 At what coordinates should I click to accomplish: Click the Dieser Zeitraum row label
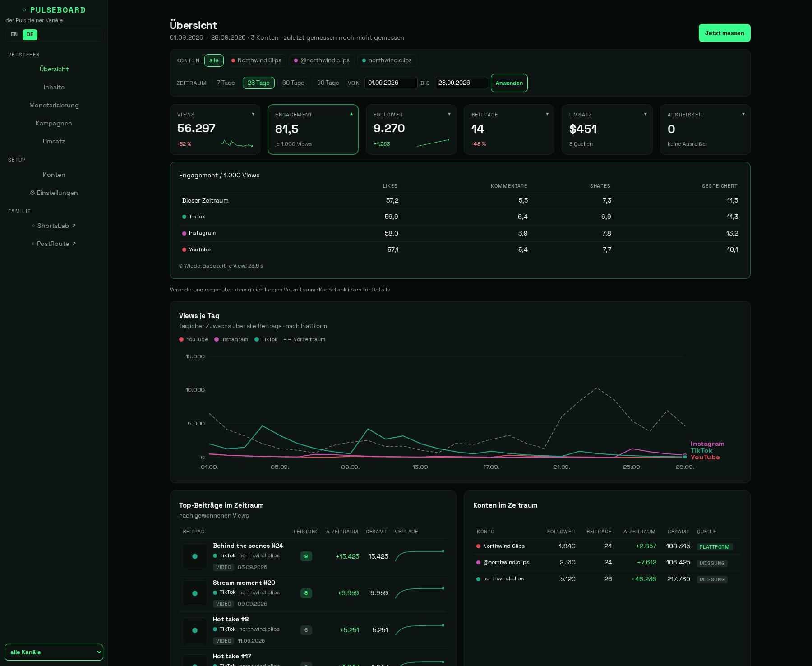205,201
